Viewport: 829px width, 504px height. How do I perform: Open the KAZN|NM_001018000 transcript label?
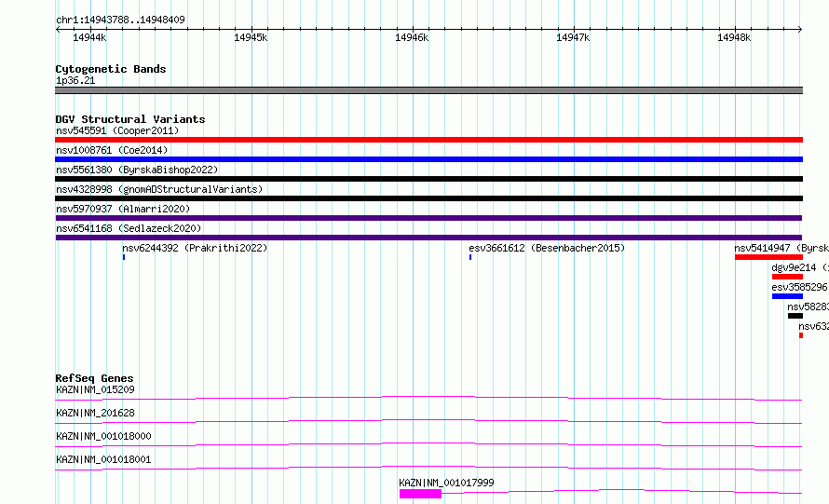tap(103, 436)
